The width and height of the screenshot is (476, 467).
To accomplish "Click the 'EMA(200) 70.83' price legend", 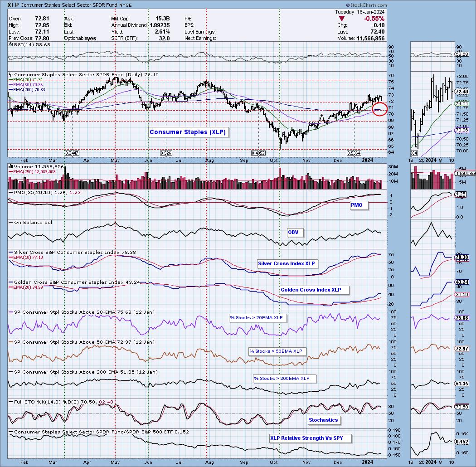I will (27, 90).
